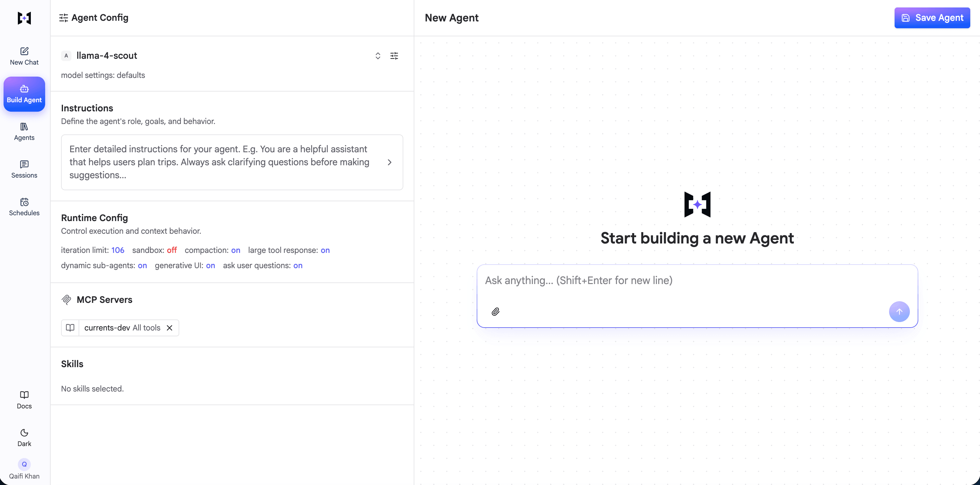This screenshot has width=980, height=485.
Task: Click the Skills section heading
Action: (x=72, y=364)
